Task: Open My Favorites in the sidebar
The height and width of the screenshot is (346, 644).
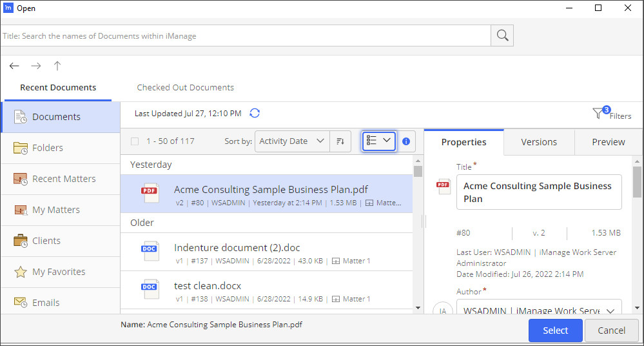Action: (61, 272)
